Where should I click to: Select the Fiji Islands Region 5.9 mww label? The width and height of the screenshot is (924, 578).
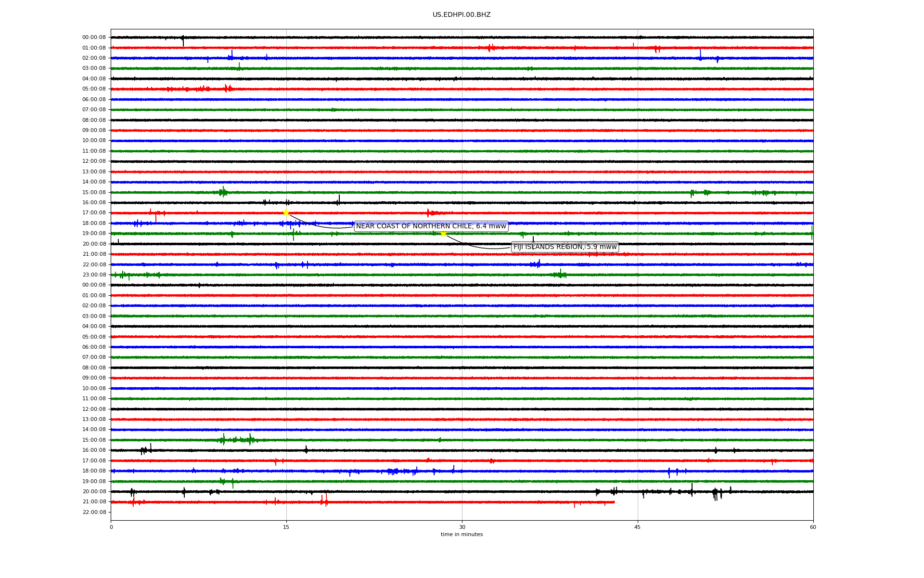pos(565,247)
